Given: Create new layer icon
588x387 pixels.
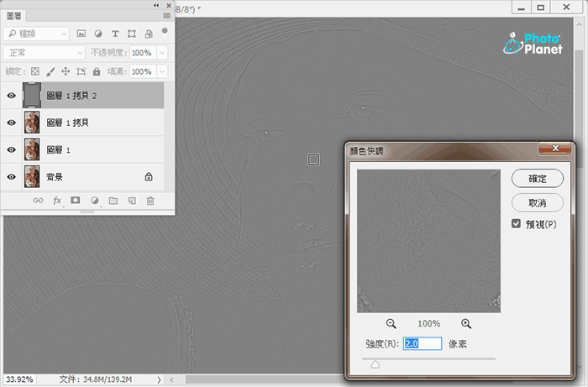Looking at the screenshot, I should click(x=132, y=201).
